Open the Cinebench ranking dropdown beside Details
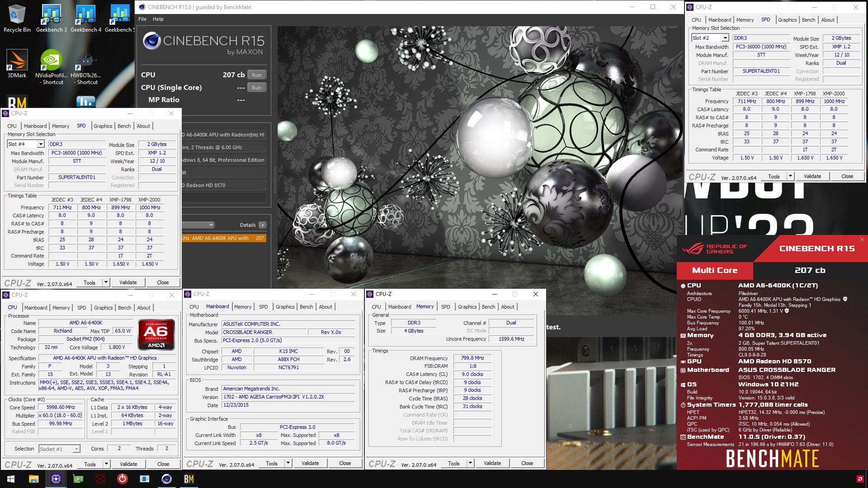Viewport: 868px width, 488px height. tap(211, 225)
